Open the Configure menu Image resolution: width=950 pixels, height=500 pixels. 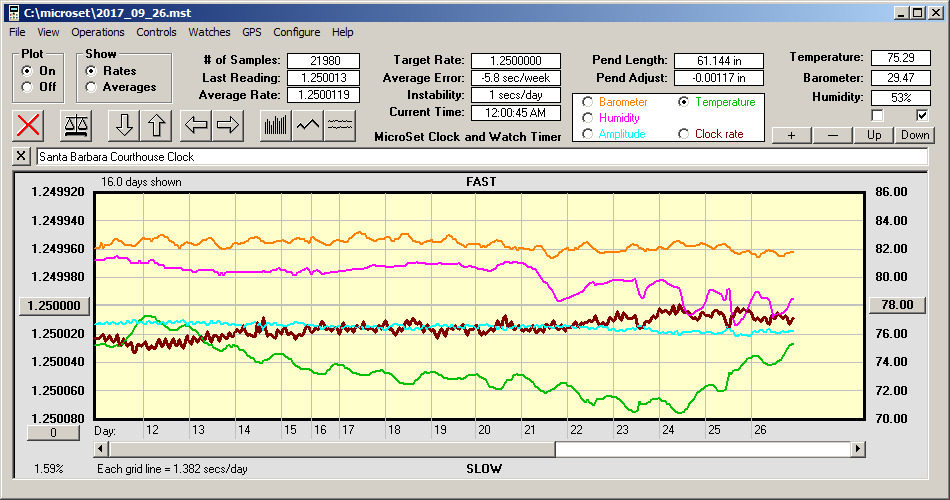click(x=296, y=32)
